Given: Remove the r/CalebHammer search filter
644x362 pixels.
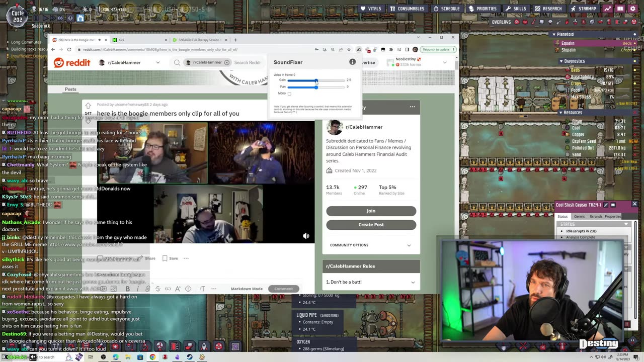Looking at the screenshot, I should 227,62.
